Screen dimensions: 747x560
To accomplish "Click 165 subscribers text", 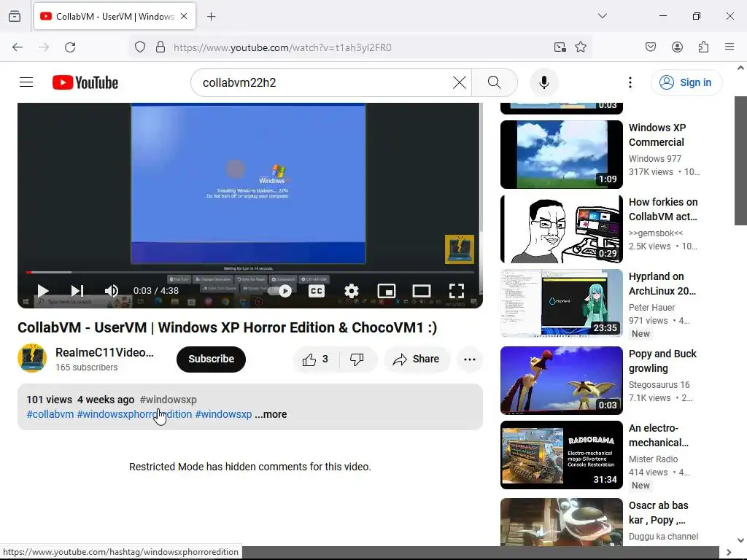I will (87, 367).
